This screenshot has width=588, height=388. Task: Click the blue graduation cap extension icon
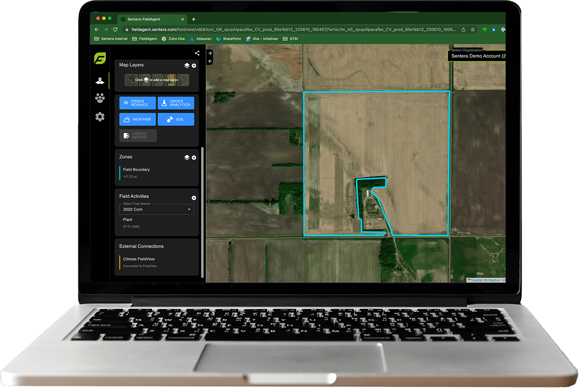point(494,29)
